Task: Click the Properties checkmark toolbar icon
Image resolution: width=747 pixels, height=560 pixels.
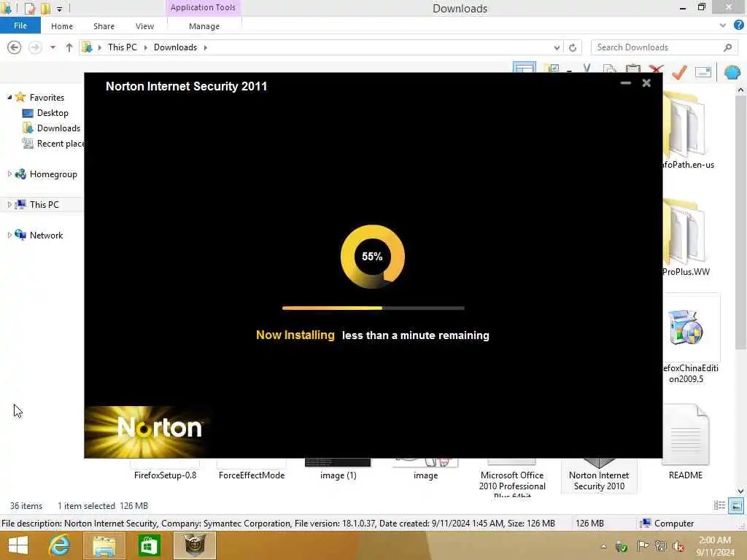Action: 679,72
